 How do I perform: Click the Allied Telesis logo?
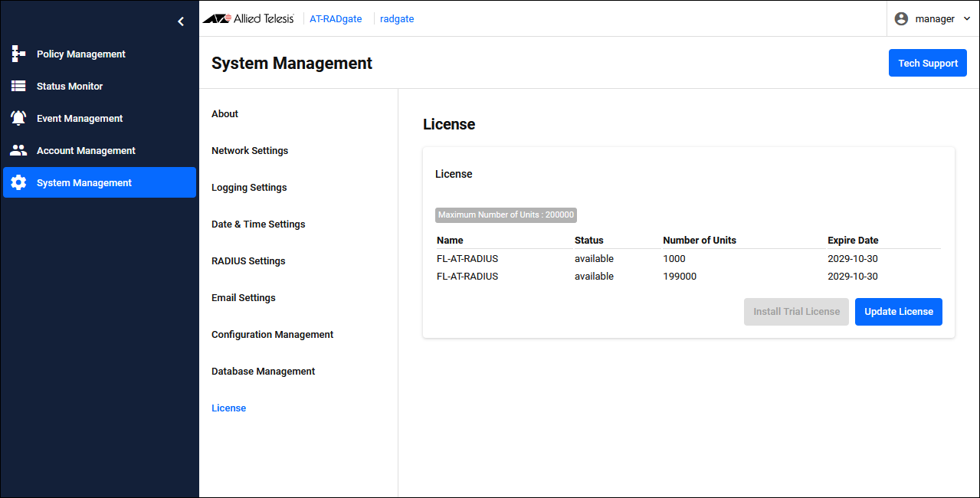[248, 19]
